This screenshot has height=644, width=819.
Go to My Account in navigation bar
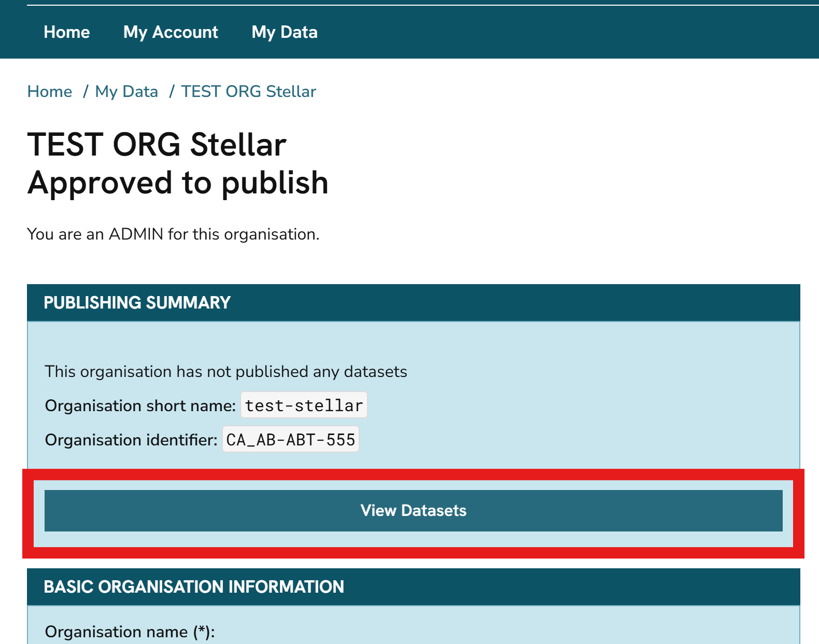pyautogui.click(x=171, y=32)
